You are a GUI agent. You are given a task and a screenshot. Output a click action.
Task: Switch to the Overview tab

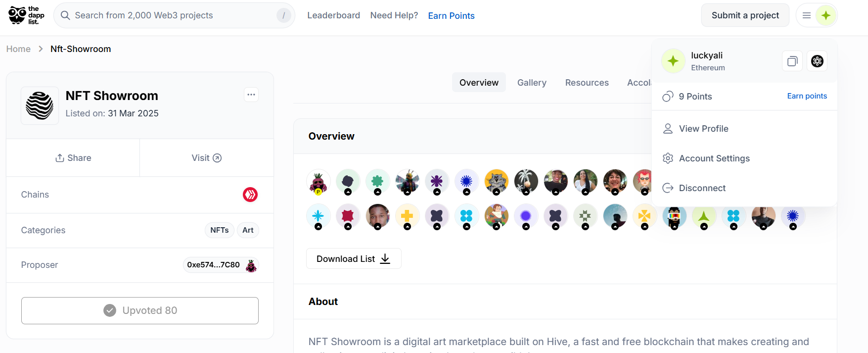479,83
